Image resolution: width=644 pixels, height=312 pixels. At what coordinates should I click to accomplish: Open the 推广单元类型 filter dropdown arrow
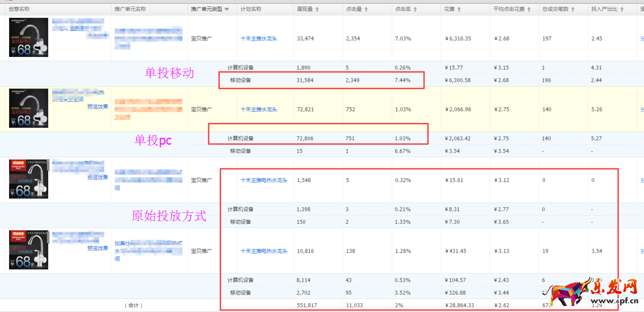[x=227, y=9]
